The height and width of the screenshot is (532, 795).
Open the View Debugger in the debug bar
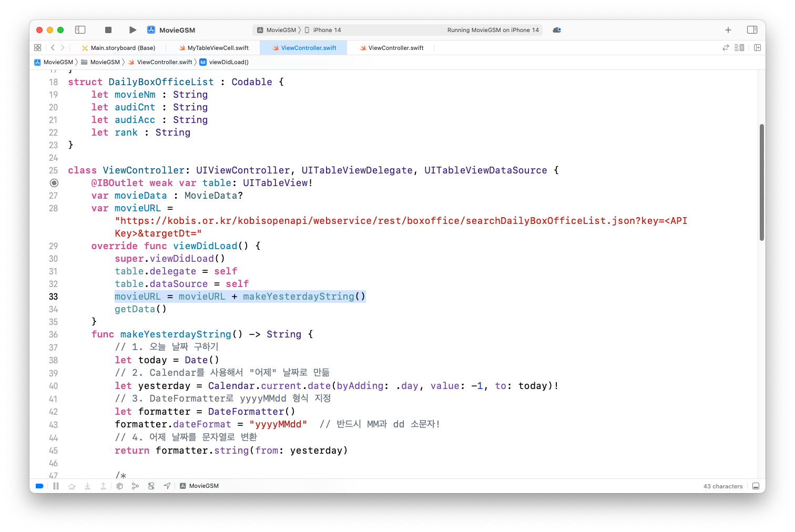click(119, 485)
